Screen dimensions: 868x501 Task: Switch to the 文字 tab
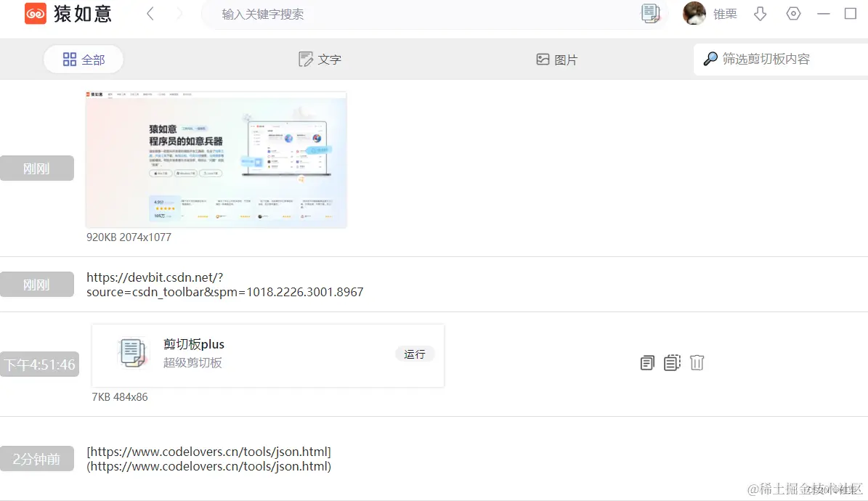pyautogui.click(x=320, y=60)
